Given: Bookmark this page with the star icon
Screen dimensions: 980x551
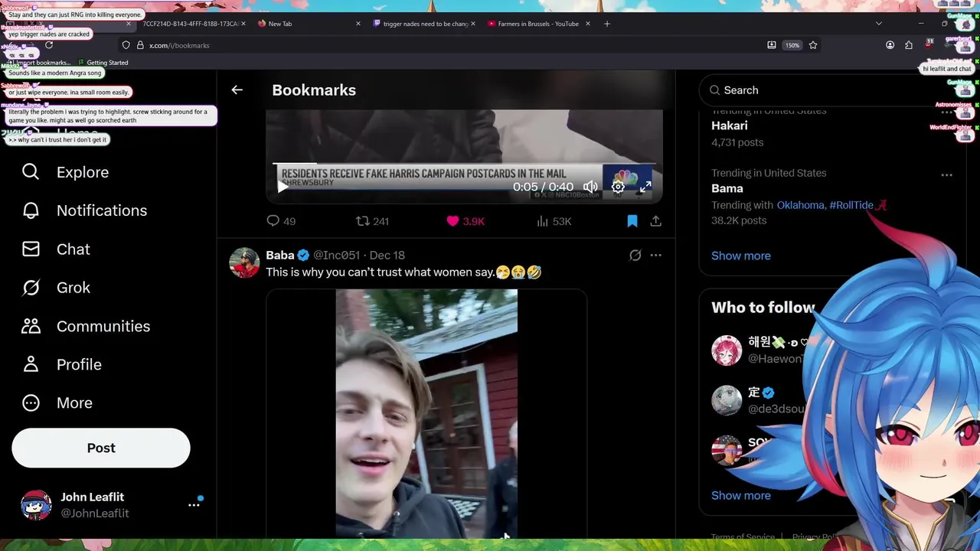Looking at the screenshot, I should tap(813, 45).
